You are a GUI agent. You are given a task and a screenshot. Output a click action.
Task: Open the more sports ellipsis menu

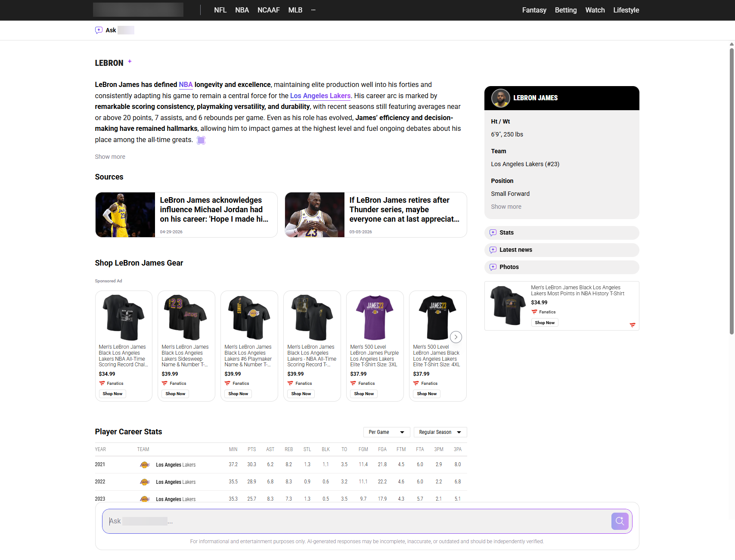(x=313, y=10)
